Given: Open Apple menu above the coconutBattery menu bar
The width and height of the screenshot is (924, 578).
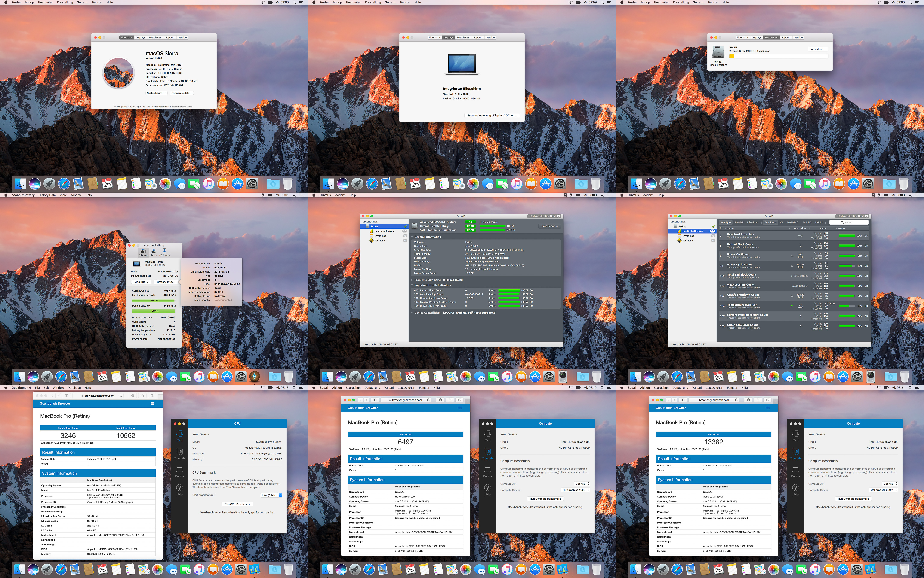Looking at the screenshot, I should coord(5,195).
